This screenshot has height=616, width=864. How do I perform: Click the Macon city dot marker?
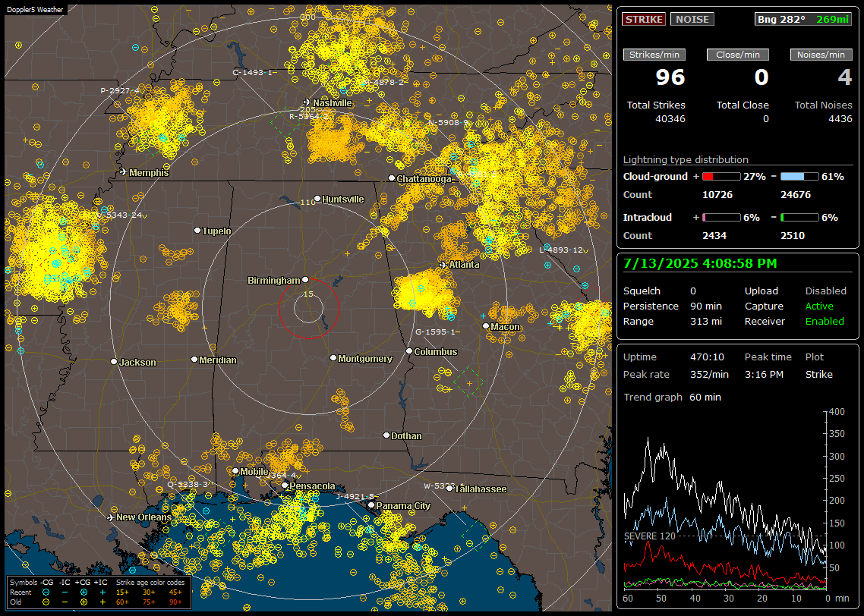click(x=485, y=326)
